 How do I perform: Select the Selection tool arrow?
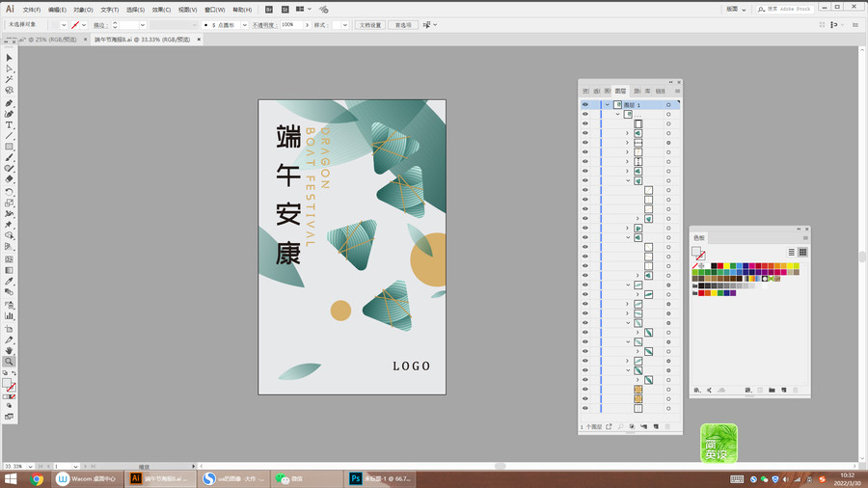pyautogui.click(x=9, y=58)
